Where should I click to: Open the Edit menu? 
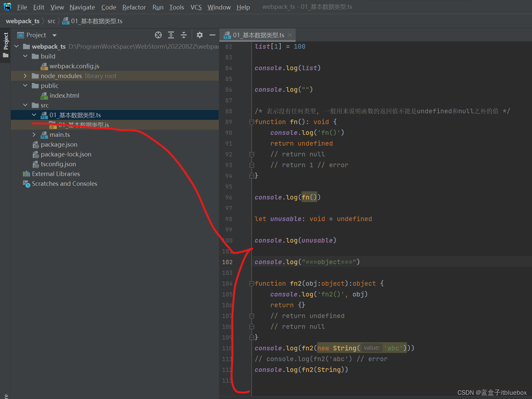[x=39, y=7]
